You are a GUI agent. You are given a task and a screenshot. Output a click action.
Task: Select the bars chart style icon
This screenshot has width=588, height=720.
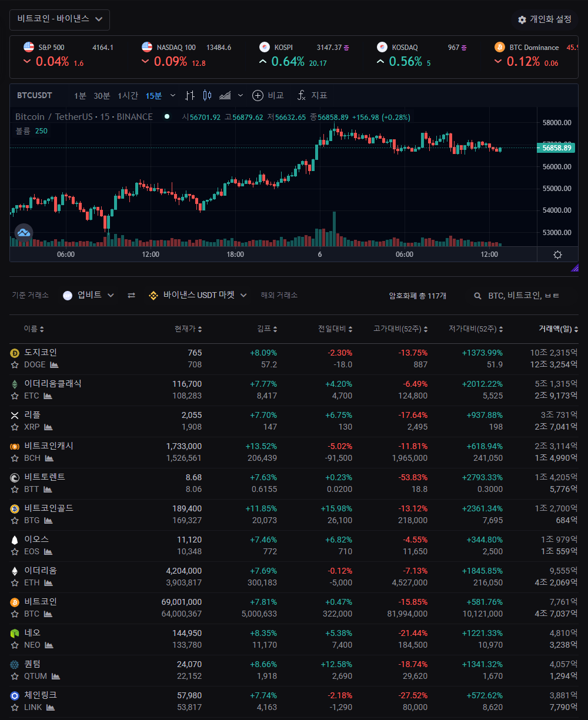click(x=190, y=95)
